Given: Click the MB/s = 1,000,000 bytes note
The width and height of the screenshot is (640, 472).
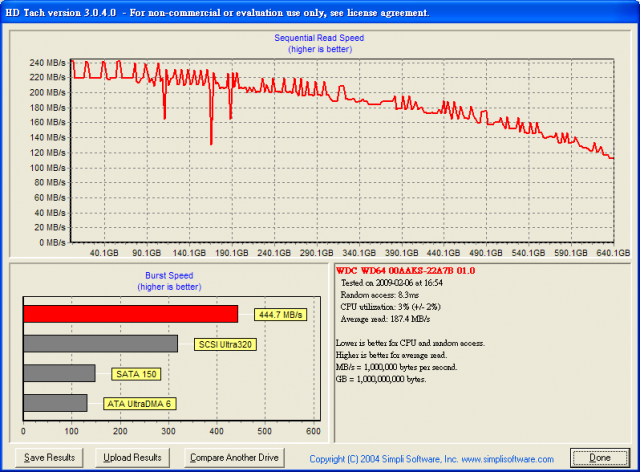Looking at the screenshot, I should (396, 367).
